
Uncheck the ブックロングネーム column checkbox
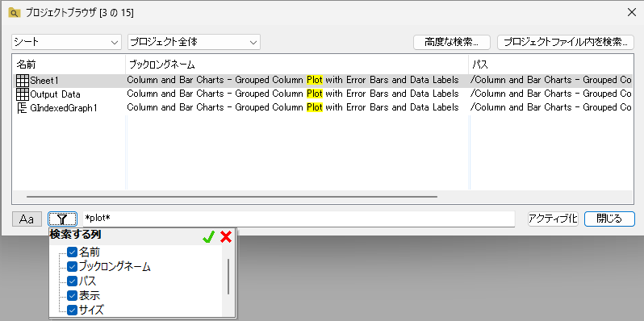(x=73, y=267)
